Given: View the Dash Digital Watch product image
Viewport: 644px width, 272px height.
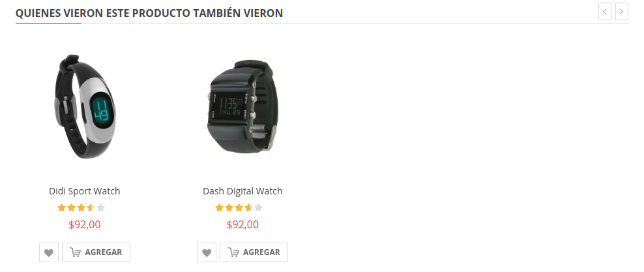Looking at the screenshot, I should [x=242, y=106].
